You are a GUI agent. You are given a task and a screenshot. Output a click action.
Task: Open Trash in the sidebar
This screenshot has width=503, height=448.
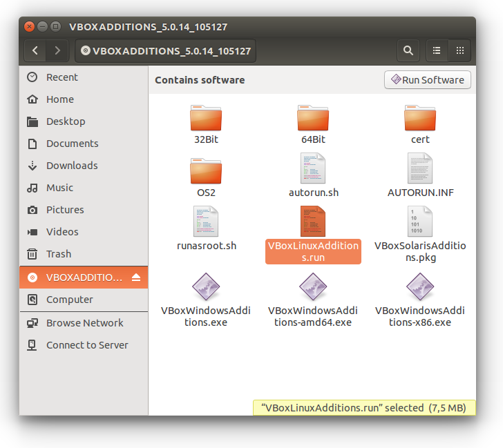(84, 254)
